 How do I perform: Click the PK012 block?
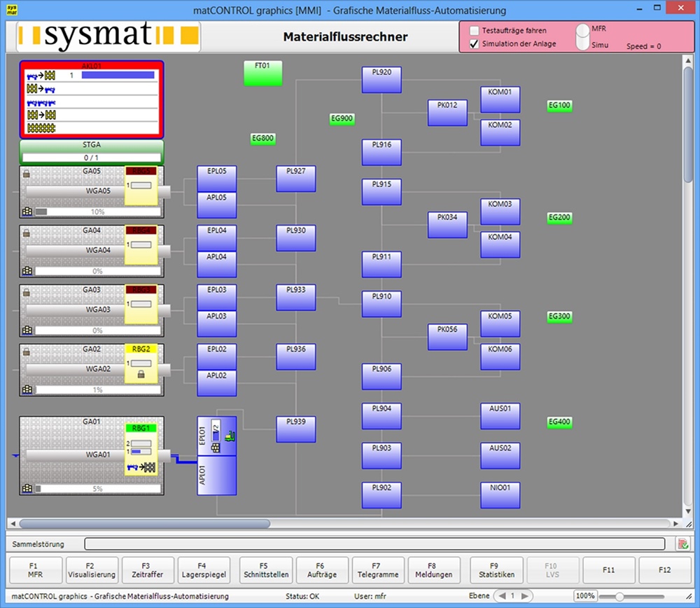pyautogui.click(x=447, y=113)
